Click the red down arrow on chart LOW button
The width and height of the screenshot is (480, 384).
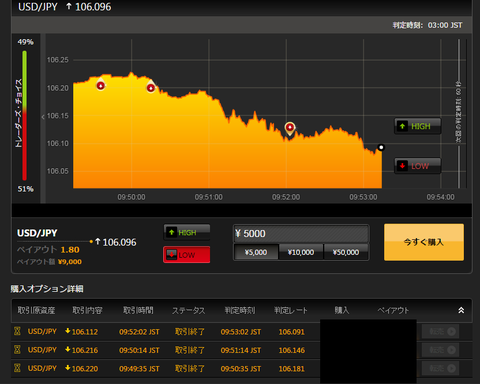point(402,166)
